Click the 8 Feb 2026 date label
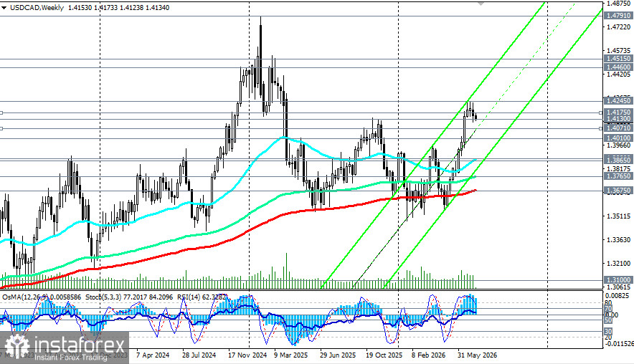 429,355
